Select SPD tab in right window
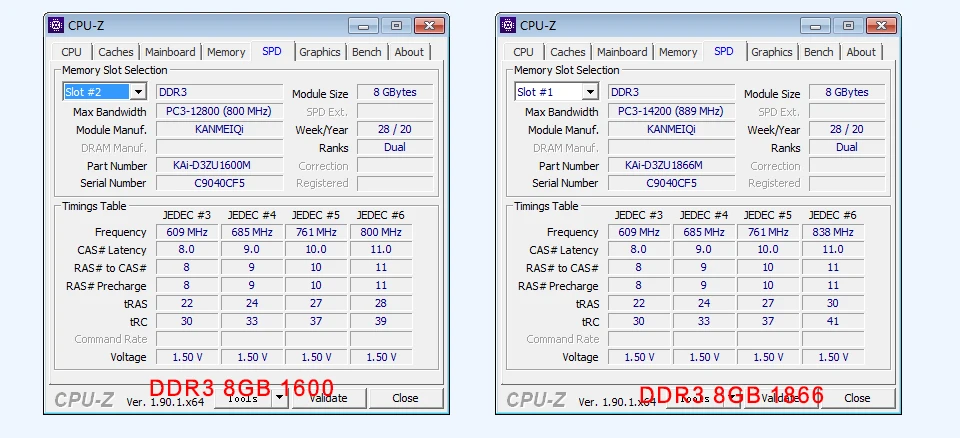This screenshot has width=960, height=438. [x=724, y=51]
